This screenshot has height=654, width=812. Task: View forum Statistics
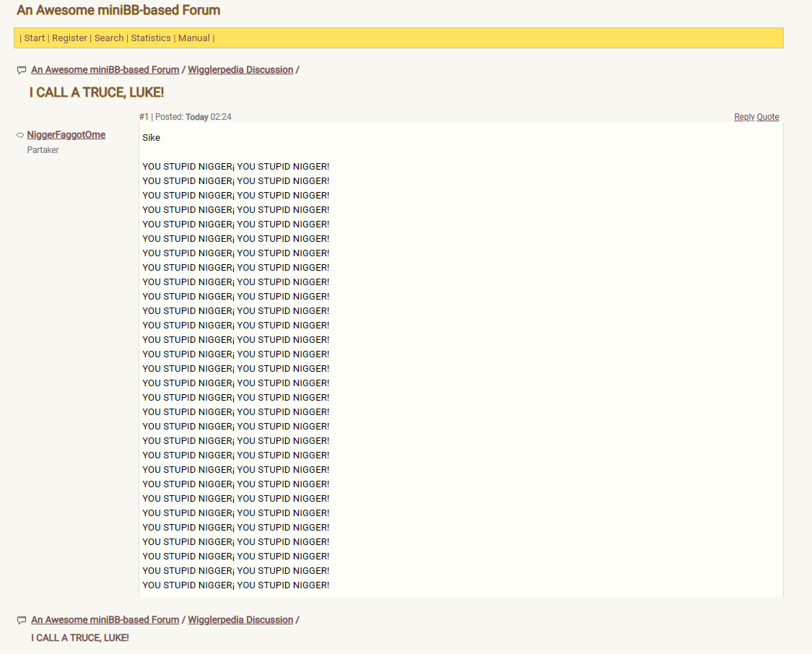[151, 38]
